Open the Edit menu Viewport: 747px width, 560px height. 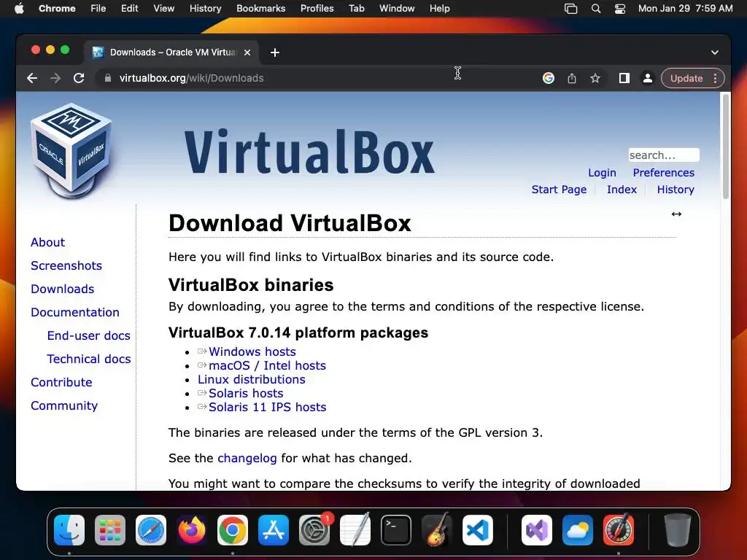[129, 8]
